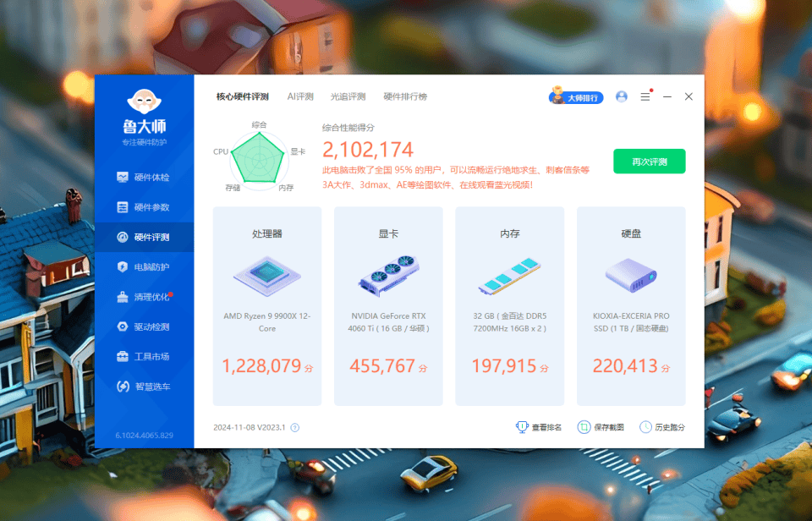Click the disk score 220,413
This screenshot has width=812, height=521.
point(625,366)
